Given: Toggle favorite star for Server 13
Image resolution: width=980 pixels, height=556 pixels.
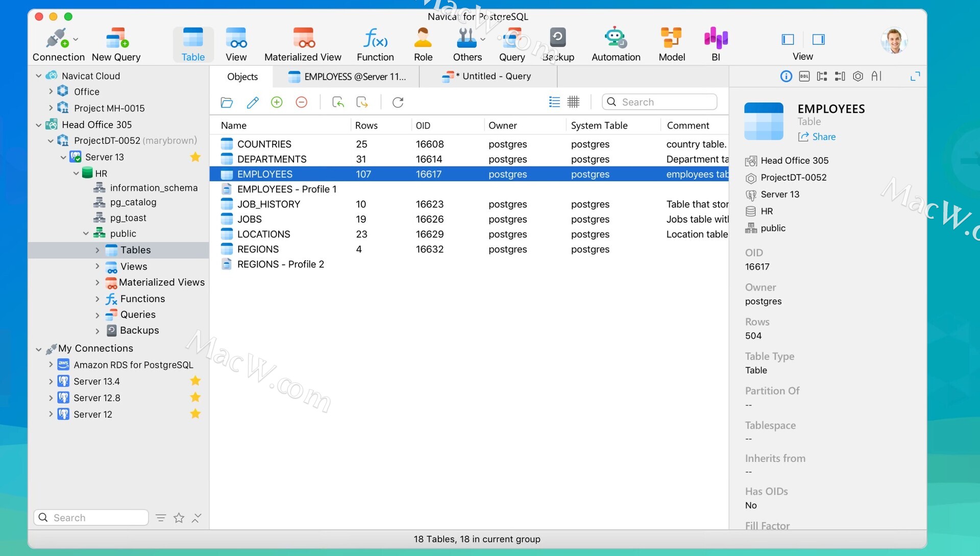Looking at the screenshot, I should (x=195, y=157).
